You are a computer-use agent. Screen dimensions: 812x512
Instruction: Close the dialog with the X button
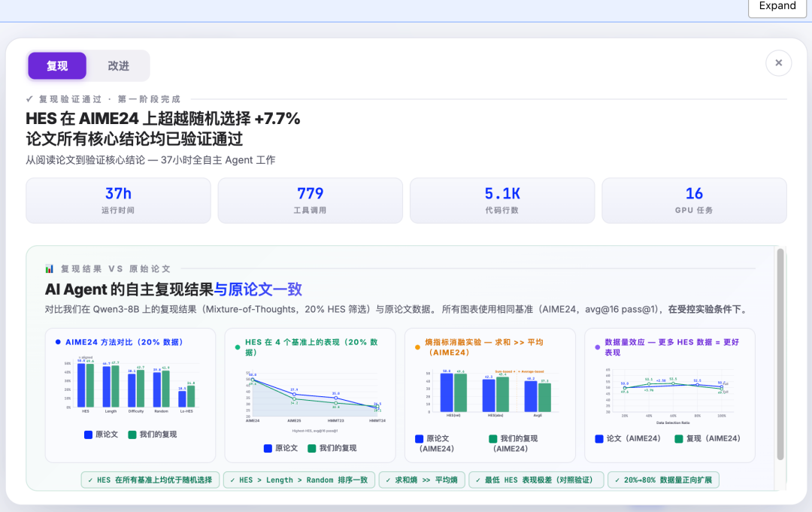(x=778, y=63)
